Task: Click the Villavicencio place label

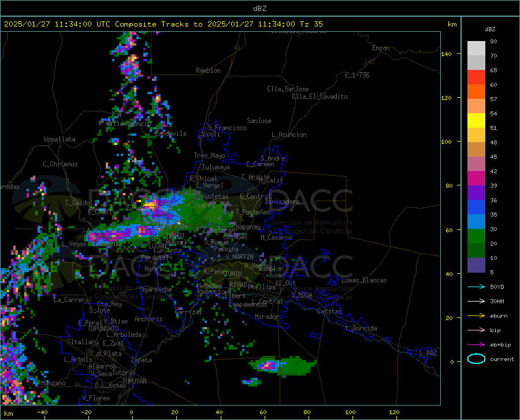Action: [129, 124]
